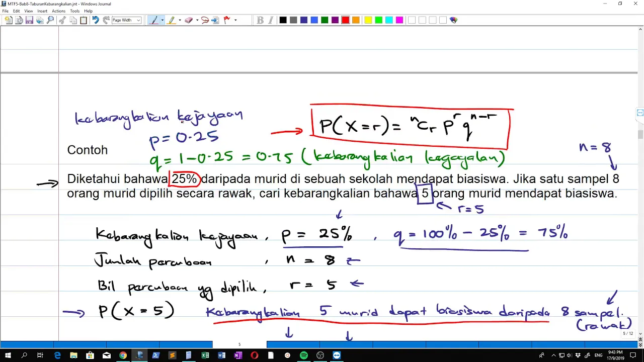Expand the Eraser options arrow
644x362 pixels.
click(197, 20)
